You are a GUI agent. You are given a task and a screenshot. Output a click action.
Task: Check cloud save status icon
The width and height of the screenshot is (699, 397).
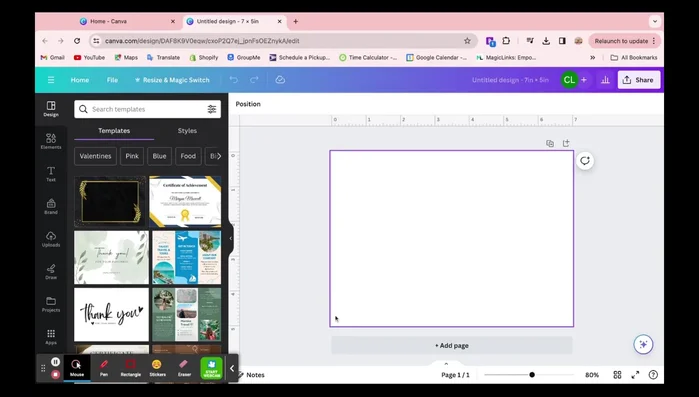280,80
